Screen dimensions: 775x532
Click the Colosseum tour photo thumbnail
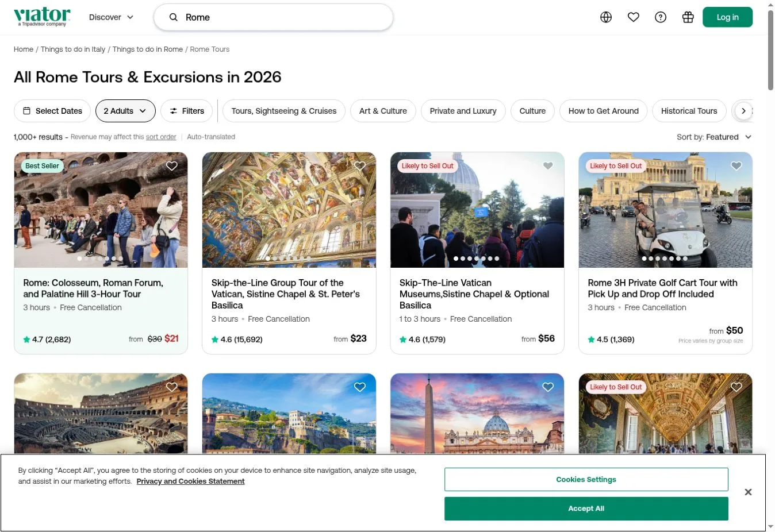(101, 210)
